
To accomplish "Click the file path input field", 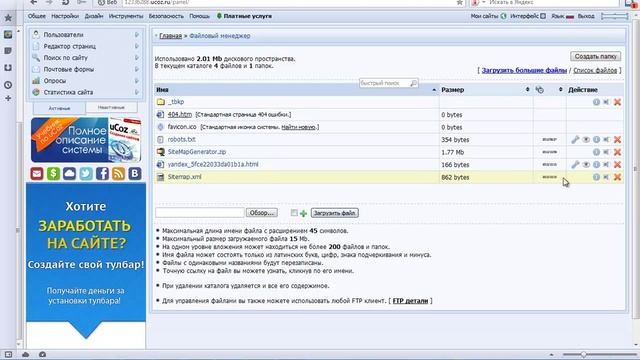I will point(200,213).
